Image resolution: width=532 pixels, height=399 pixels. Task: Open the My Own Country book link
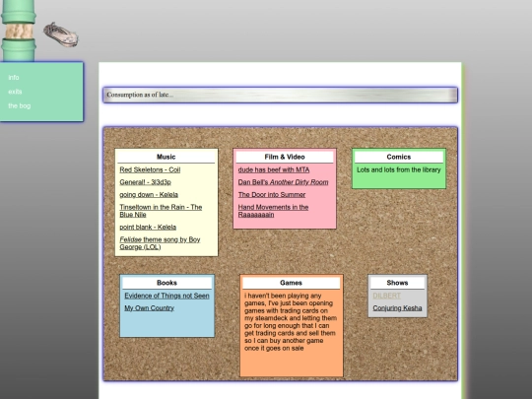click(x=149, y=308)
